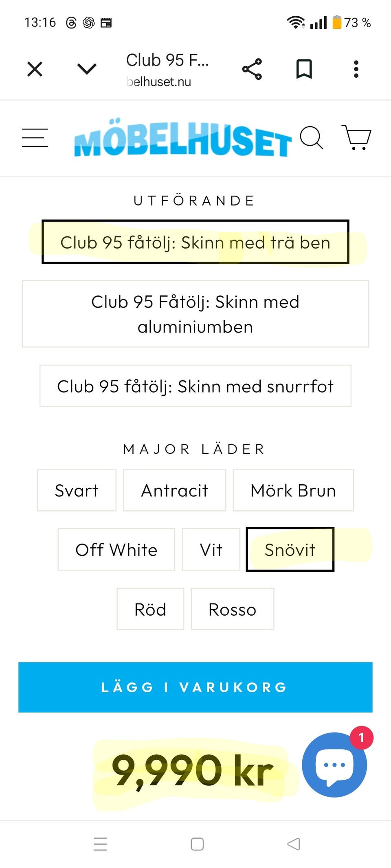Select Skinn med aluminiumben option
Viewport: 391px width, 868px height.
click(x=195, y=314)
